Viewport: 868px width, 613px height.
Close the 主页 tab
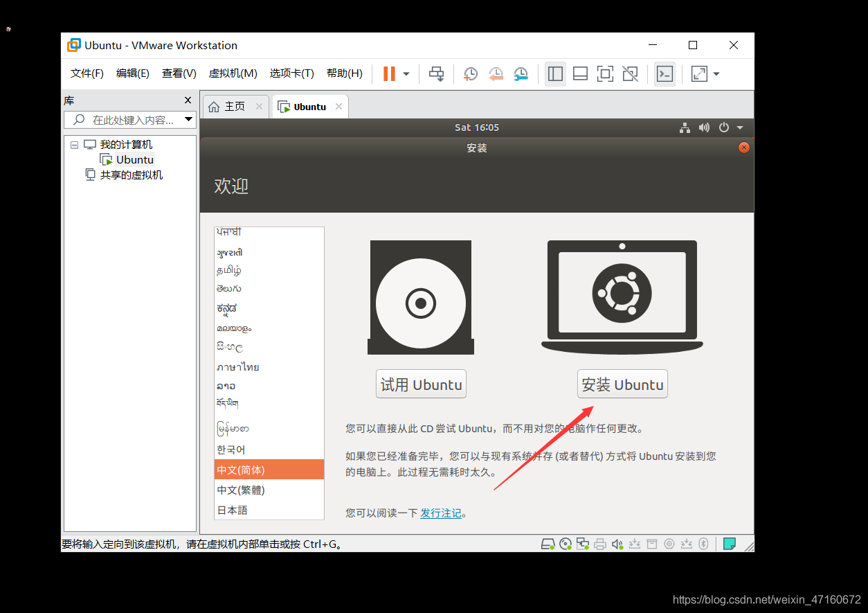(259, 107)
